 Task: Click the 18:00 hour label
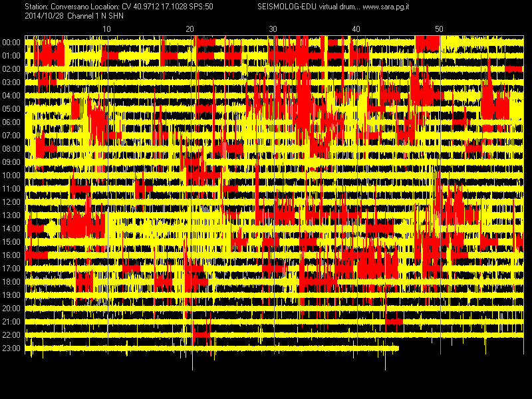tap(11, 282)
